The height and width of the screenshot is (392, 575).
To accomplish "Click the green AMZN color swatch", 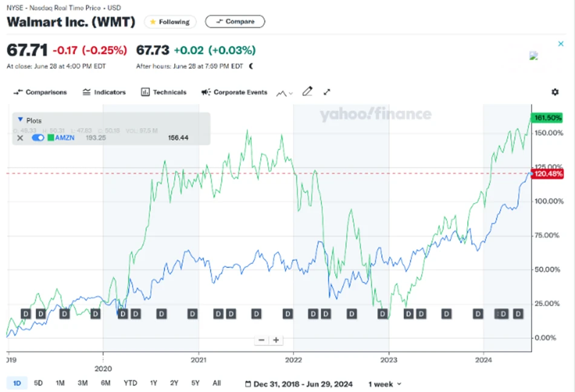I will (x=51, y=138).
